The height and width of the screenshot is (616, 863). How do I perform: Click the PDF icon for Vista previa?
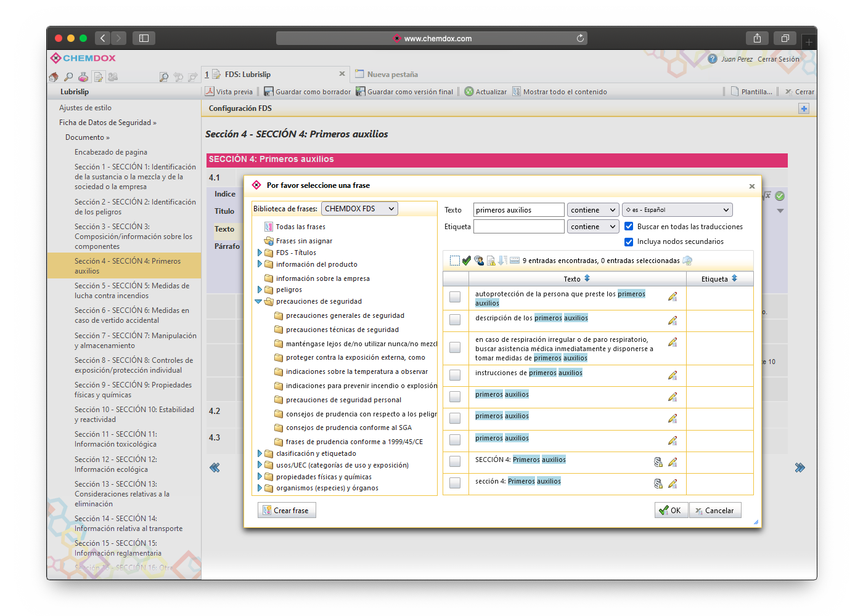click(x=210, y=91)
